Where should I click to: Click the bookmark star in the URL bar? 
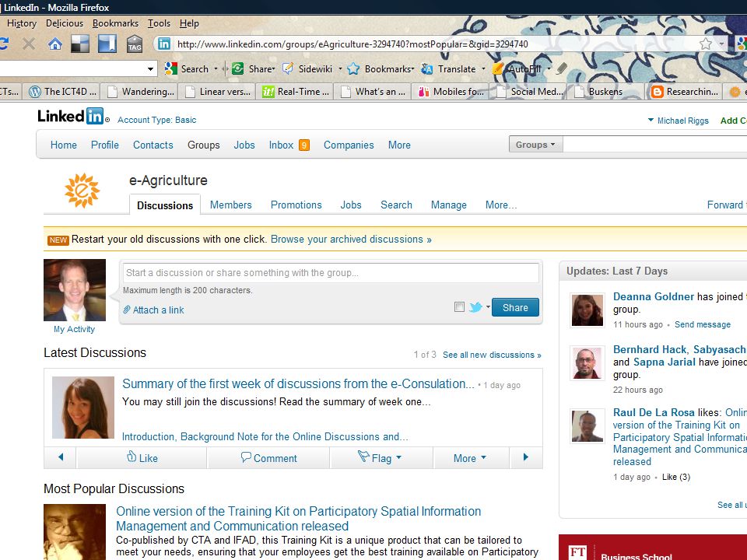(x=706, y=44)
